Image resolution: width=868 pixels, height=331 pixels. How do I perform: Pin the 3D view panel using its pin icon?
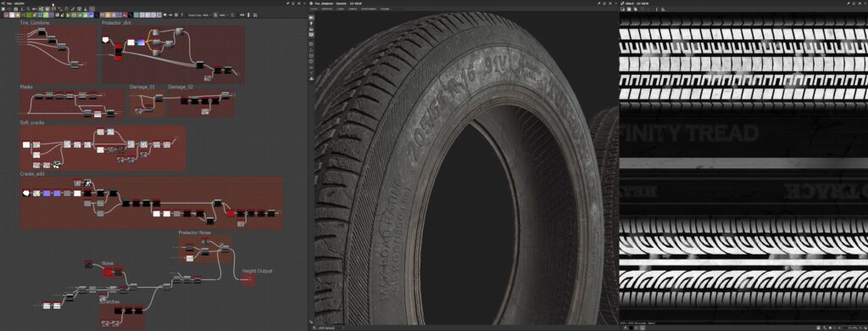point(599,3)
